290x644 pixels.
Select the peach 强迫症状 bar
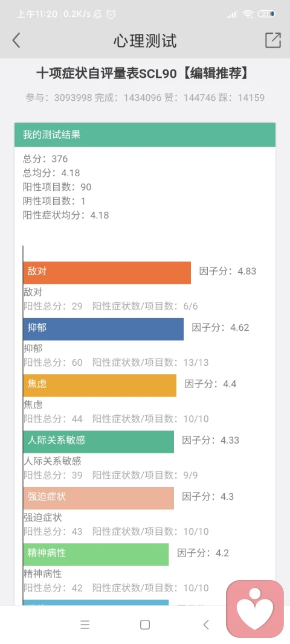click(98, 498)
